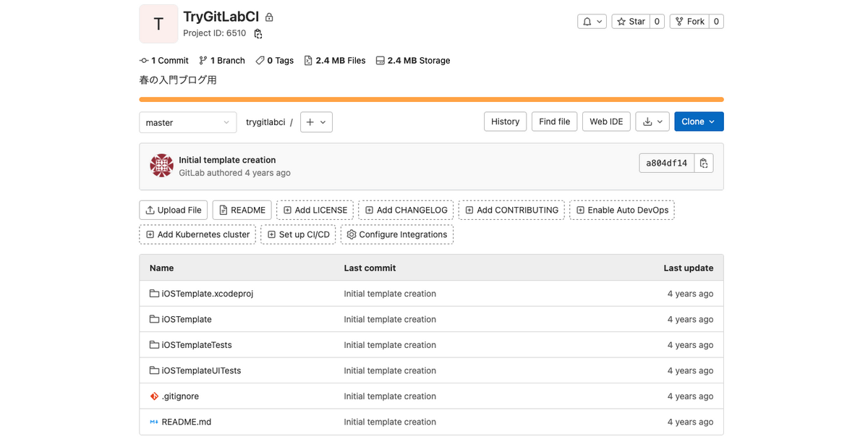Image resolution: width=868 pixels, height=442 pixels.
Task: Open the 0 Tags link
Action: 275,61
